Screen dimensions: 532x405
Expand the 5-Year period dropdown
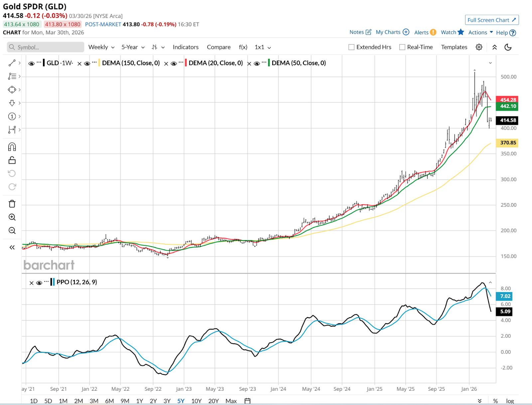point(133,47)
